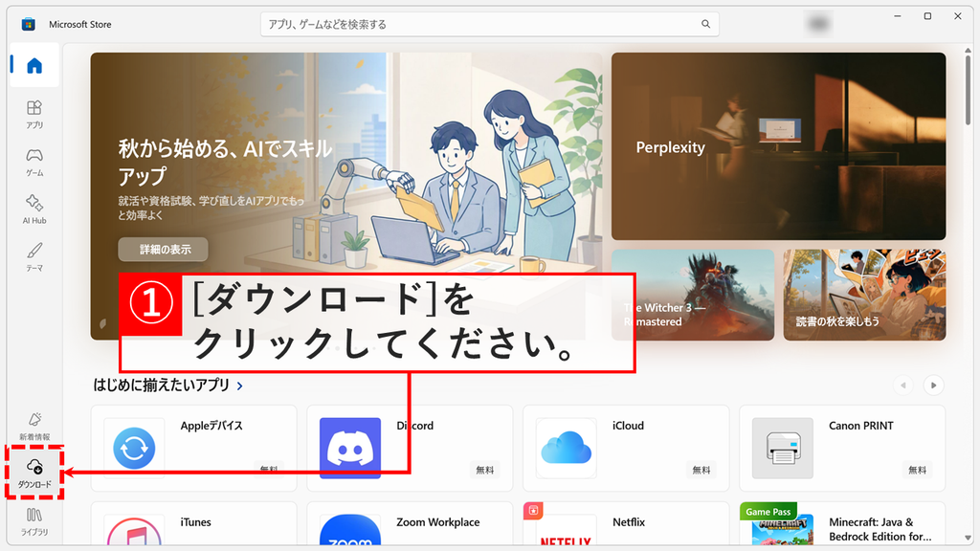Viewport: 980px width, 551px height.
Task: Click the Netflix app icon
Action: [x=567, y=530]
